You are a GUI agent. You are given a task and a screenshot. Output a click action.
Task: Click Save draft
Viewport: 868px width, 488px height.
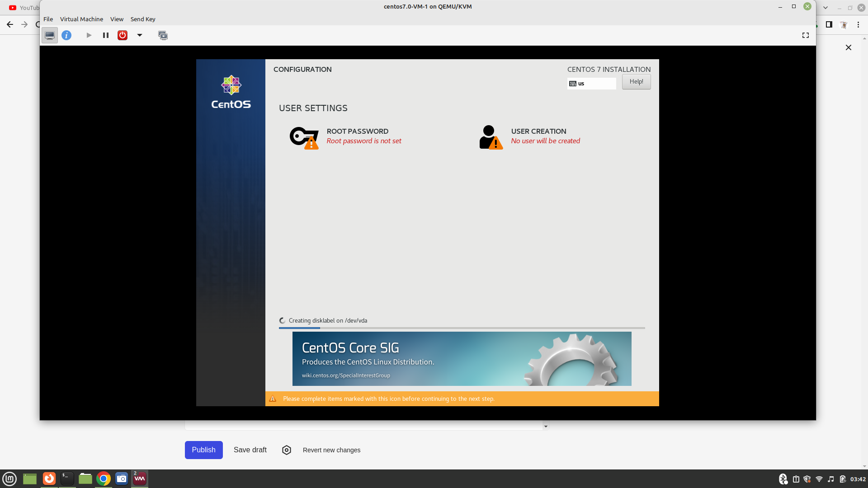point(250,450)
